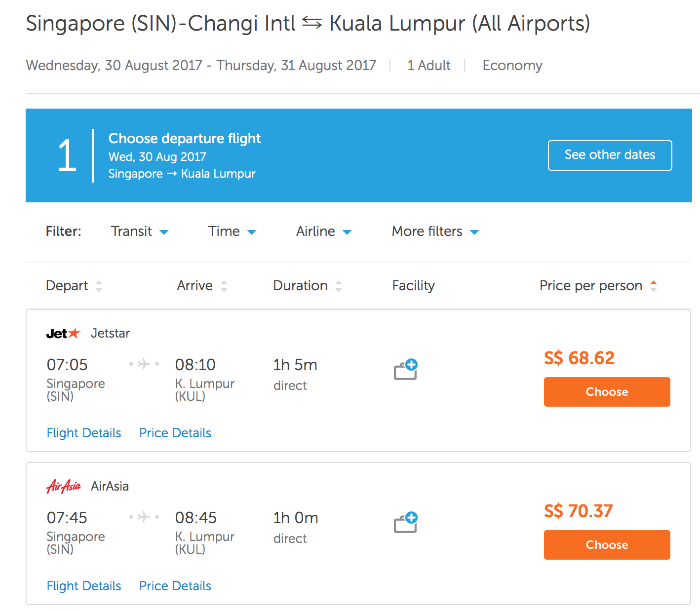Open Flight Details for Jetstar flight

84,433
